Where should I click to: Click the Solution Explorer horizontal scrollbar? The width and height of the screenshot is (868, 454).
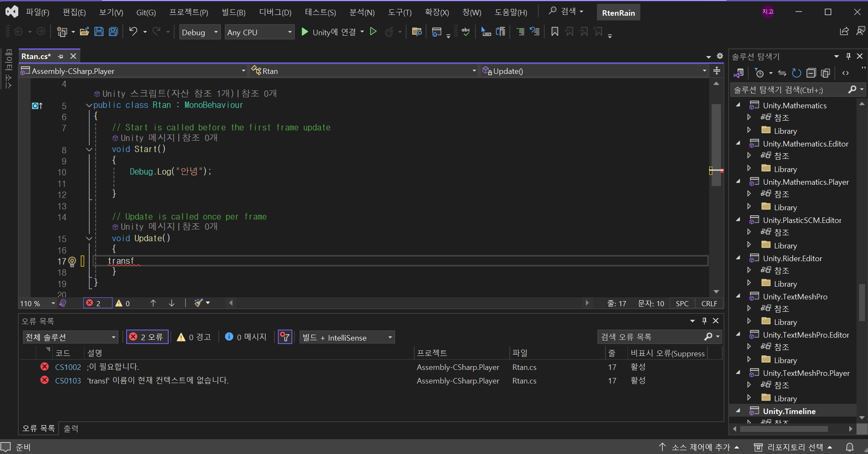[784, 429]
